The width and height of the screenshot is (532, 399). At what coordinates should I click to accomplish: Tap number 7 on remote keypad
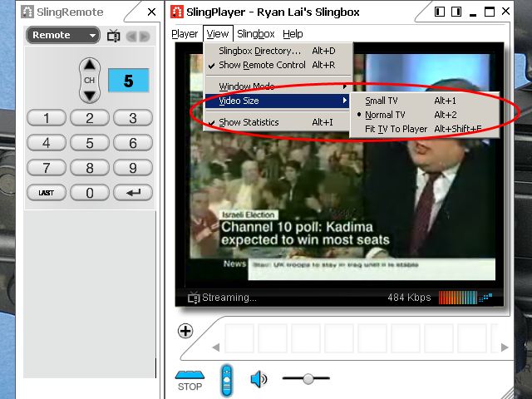(47, 168)
